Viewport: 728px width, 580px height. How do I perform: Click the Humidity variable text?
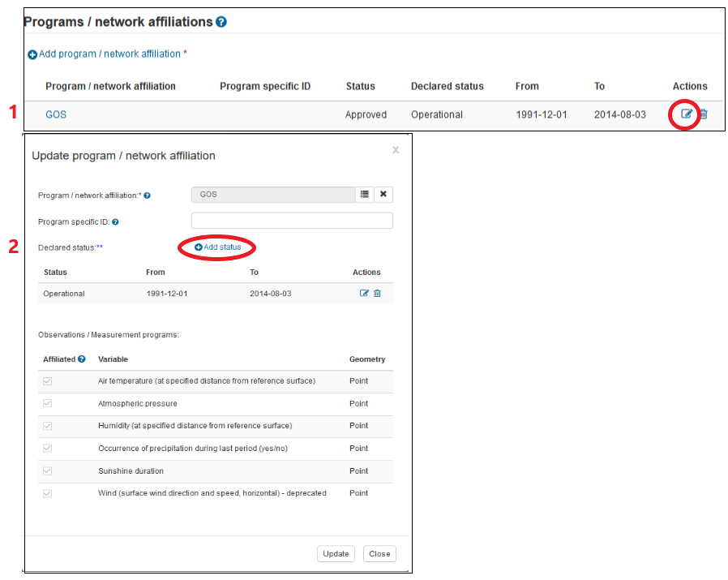click(x=195, y=426)
